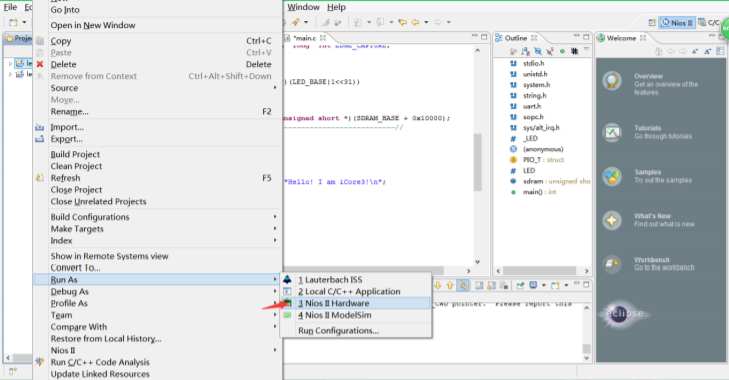
Task: Click the Samples shapes icon
Action: point(612,177)
